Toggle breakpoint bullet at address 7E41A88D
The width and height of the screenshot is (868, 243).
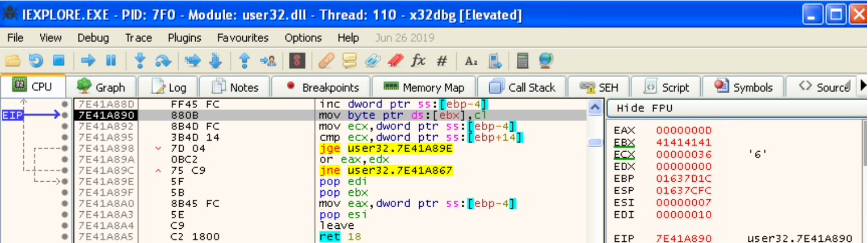coord(65,104)
